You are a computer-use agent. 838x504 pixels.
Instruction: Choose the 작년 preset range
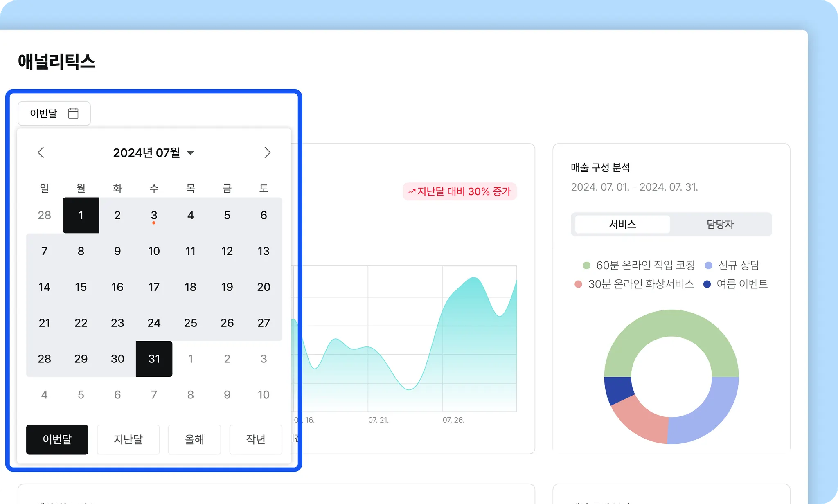point(256,439)
